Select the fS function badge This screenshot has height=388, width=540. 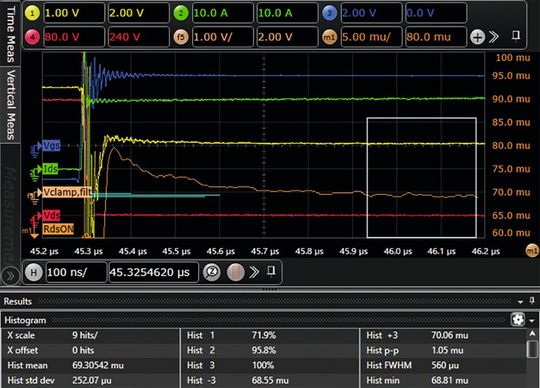[181, 37]
